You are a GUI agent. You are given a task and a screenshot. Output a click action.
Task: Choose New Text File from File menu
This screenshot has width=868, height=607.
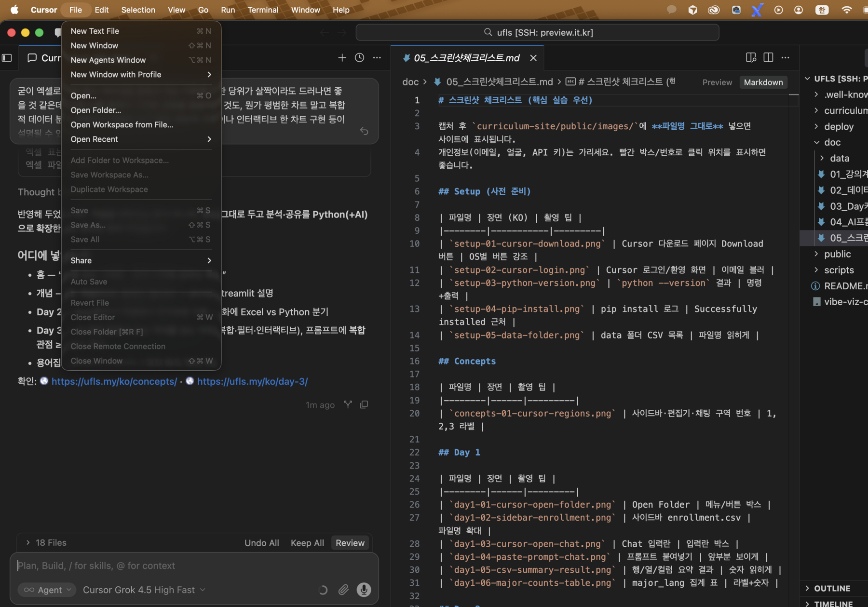click(x=141, y=31)
